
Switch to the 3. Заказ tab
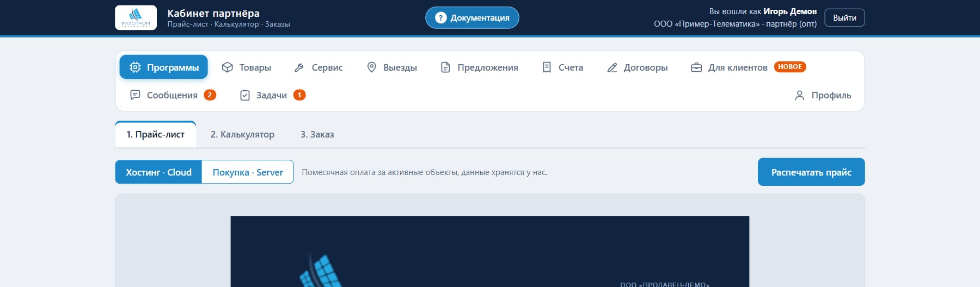tap(317, 134)
